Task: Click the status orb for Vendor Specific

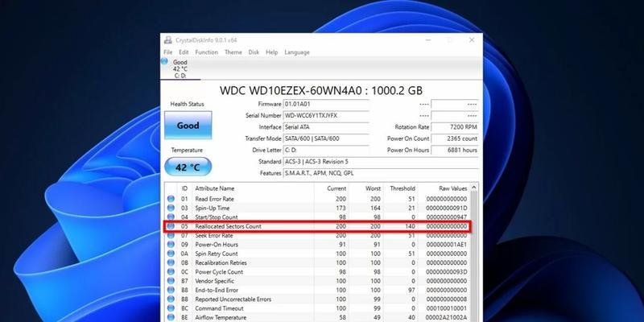Action: pos(171,281)
